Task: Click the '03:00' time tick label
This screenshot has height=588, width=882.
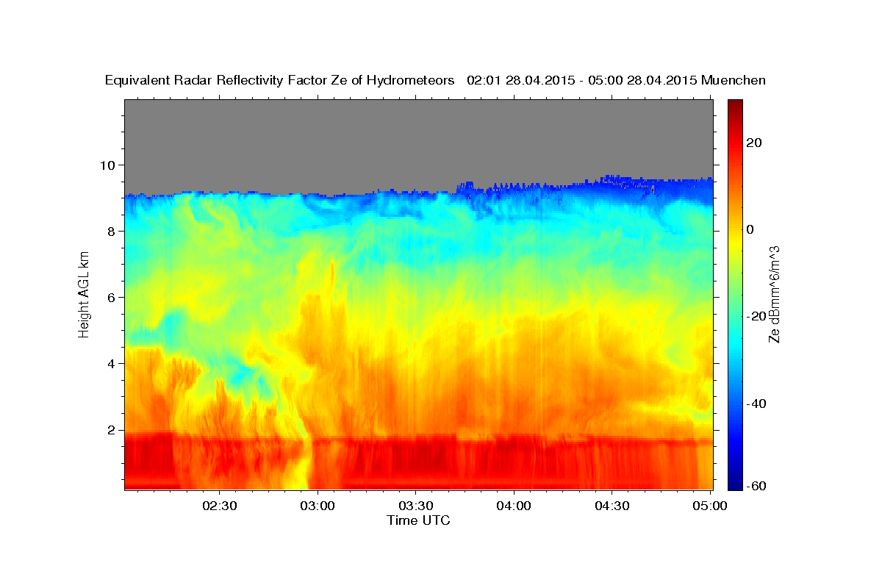Action: (318, 506)
